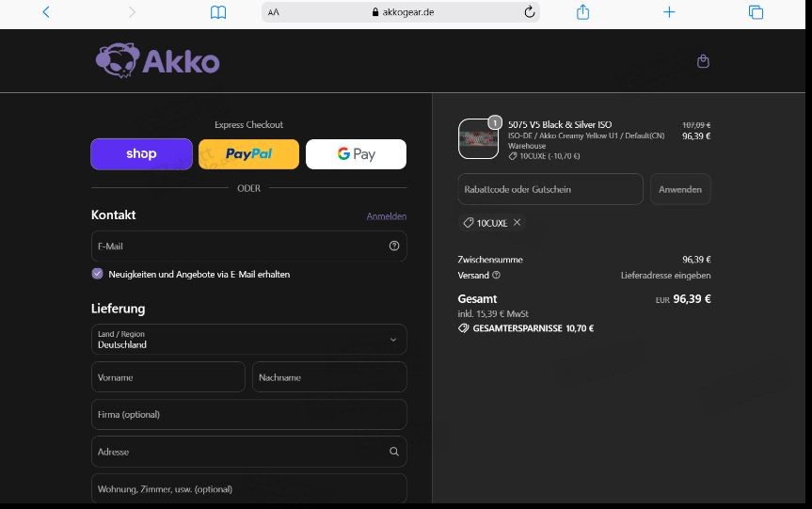
Task: Tap the AA reader text size control
Action: pos(274,12)
